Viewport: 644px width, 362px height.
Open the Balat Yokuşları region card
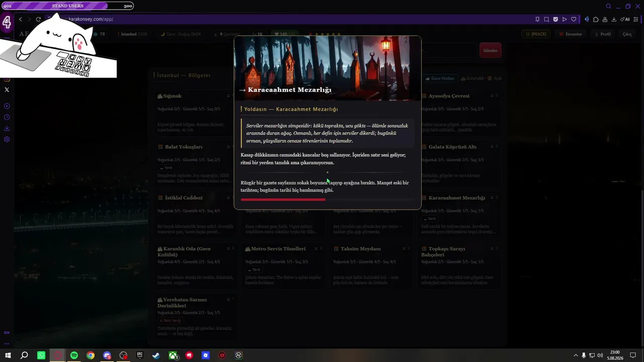point(196,163)
